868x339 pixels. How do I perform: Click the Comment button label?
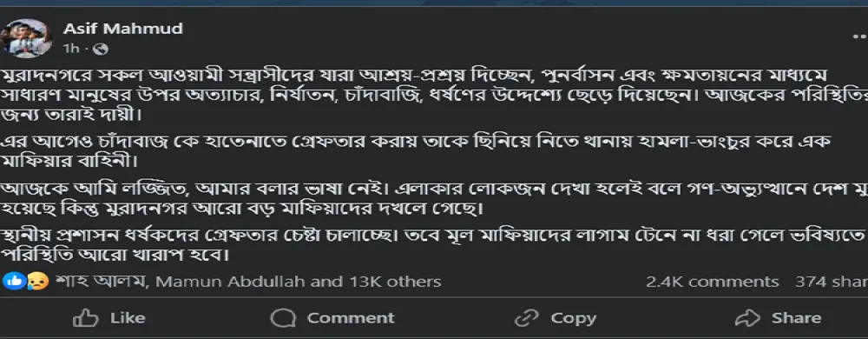(x=351, y=318)
